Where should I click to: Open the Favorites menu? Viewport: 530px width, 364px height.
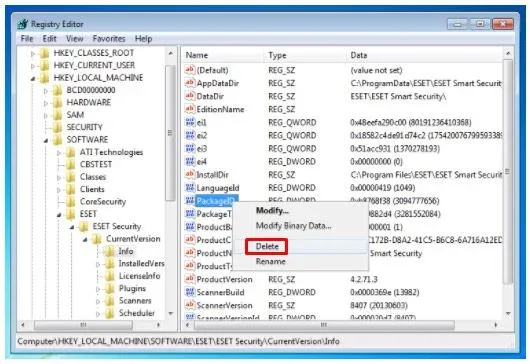(109, 39)
